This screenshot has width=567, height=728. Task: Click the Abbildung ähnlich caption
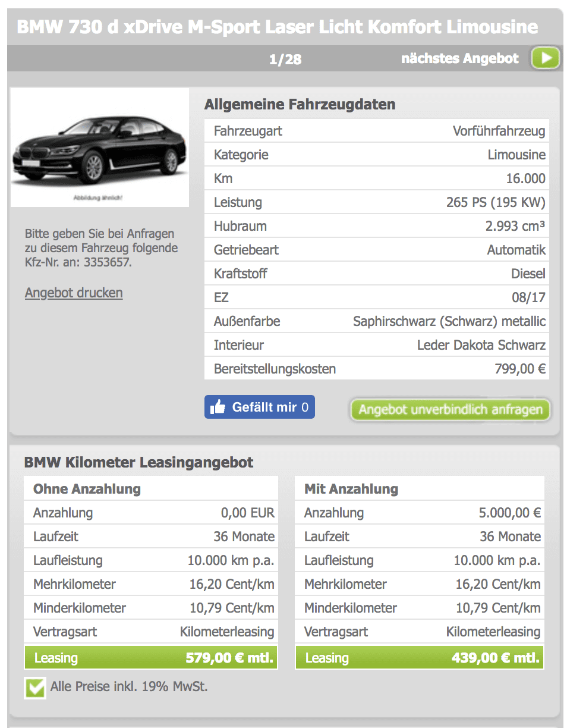coord(99,197)
